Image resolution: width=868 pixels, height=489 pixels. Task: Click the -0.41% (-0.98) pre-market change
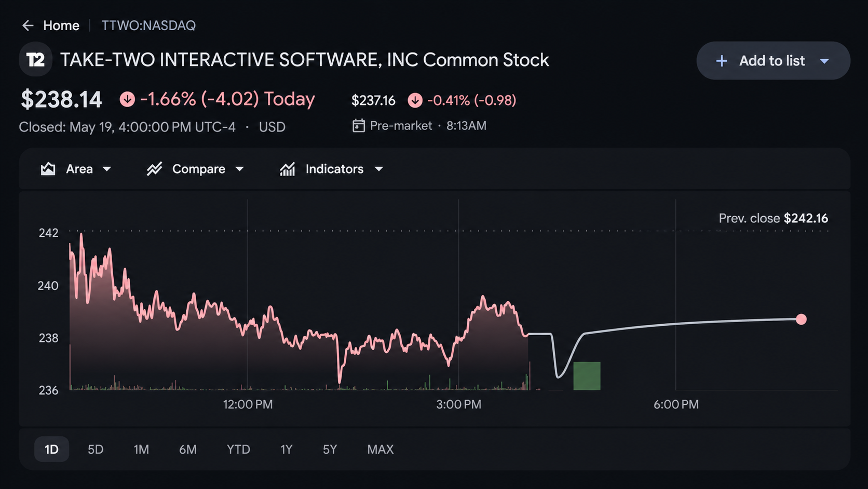471,100
